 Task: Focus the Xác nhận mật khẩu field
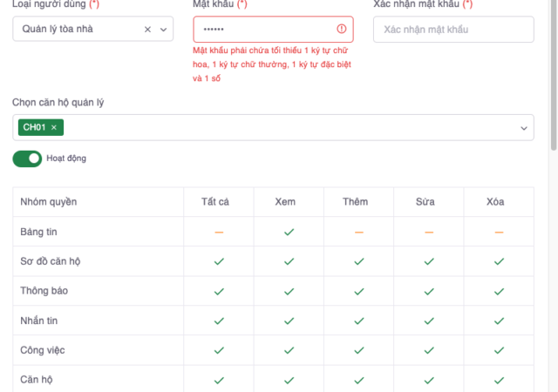(453, 30)
